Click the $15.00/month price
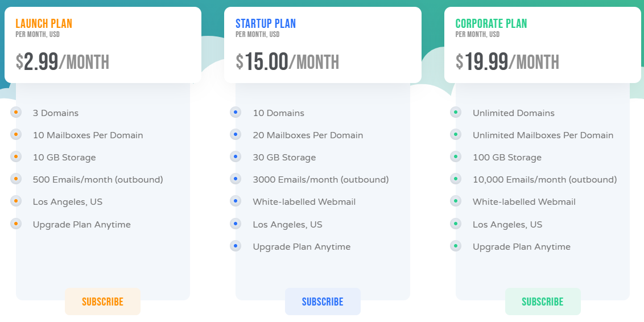Image resolution: width=644 pixels, height=322 pixels. (287, 62)
